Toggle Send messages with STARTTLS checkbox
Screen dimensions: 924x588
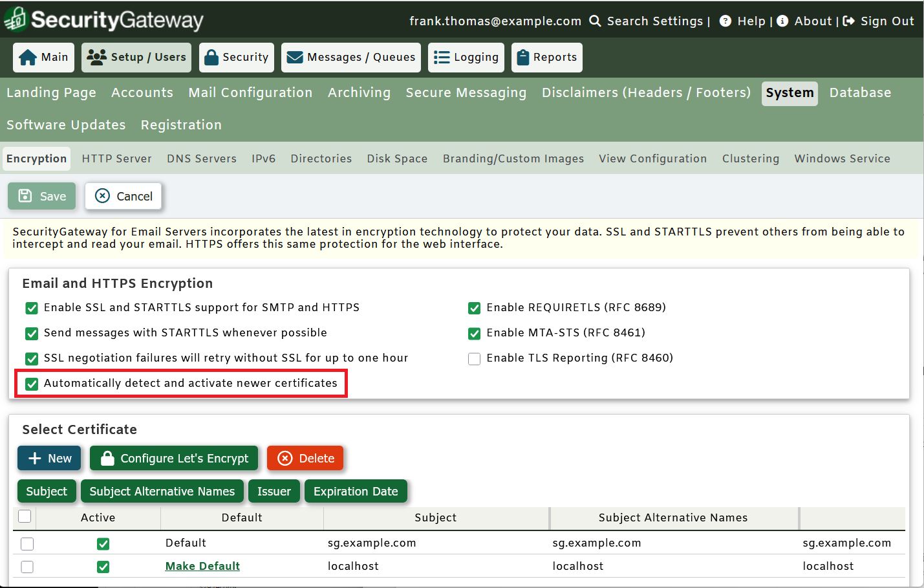pos(32,333)
